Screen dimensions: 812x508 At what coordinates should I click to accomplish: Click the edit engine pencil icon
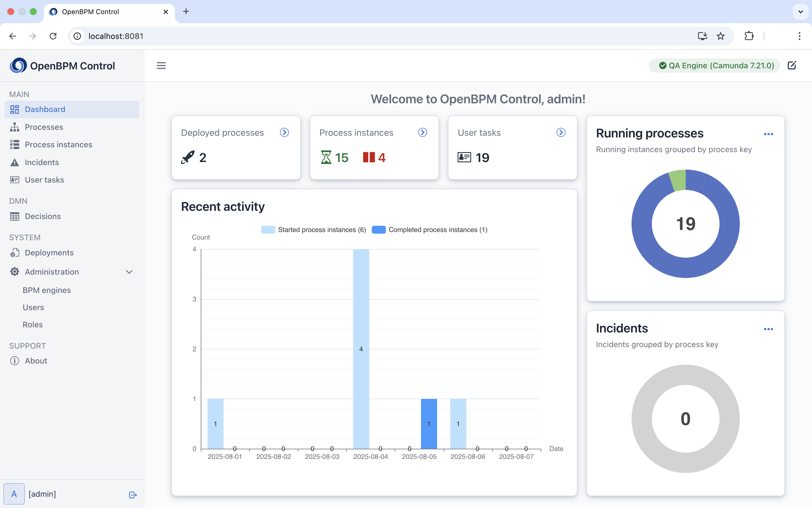point(791,65)
